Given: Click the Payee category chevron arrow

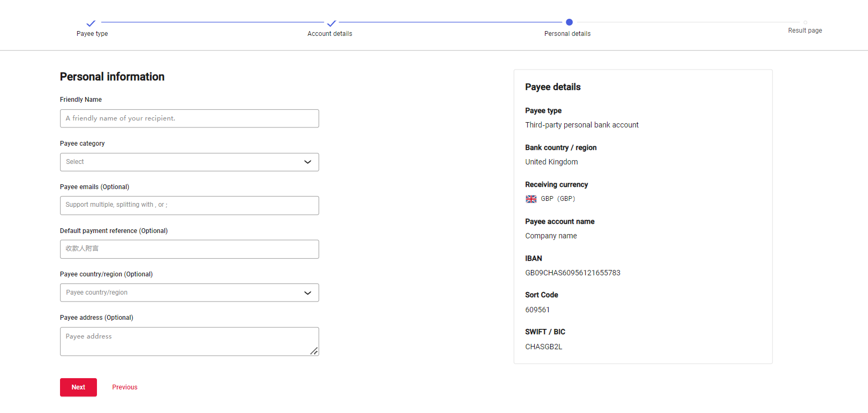Looking at the screenshot, I should (308, 162).
